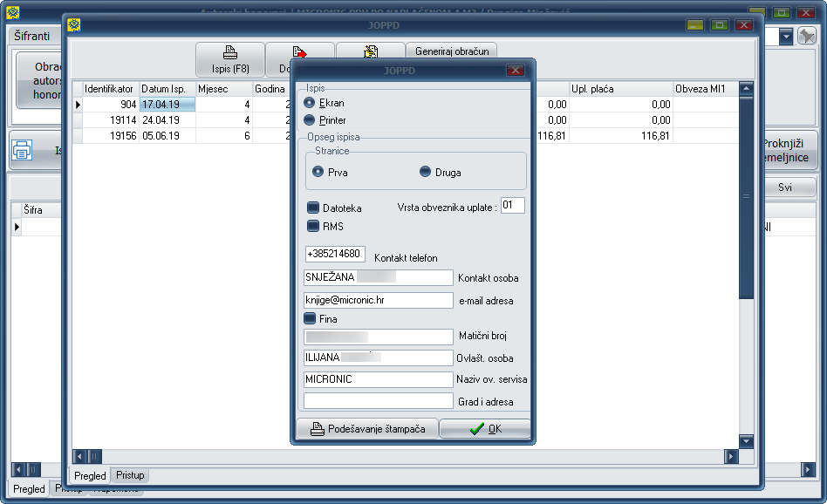Choose Druga page radio button
The height and width of the screenshot is (504, 827).
click(x=426, y=172)
